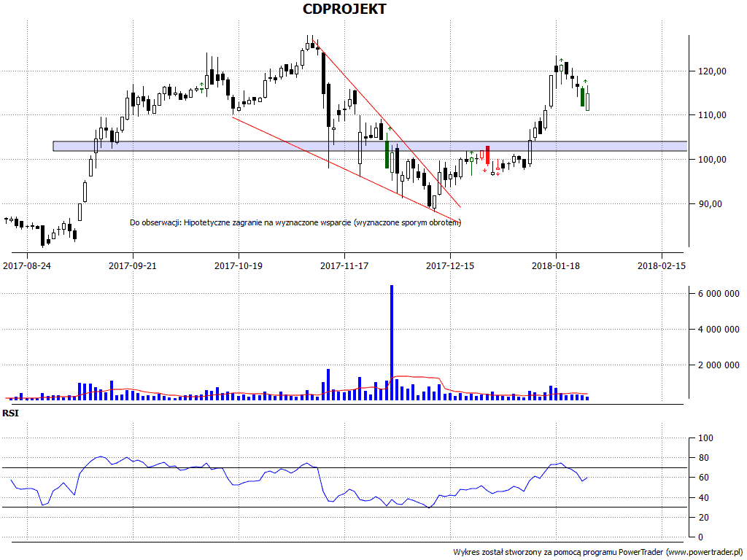Select the 100,00 price axis value
Image resolution: width=747 pixels, height=560 pixels.
(712, 160)
